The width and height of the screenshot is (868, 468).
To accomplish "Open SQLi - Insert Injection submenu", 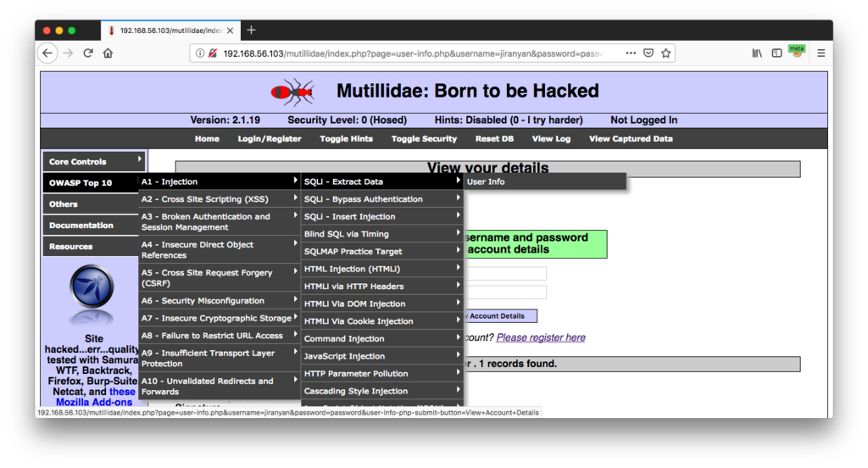I will pyautogui.click(x=382, y=216).
